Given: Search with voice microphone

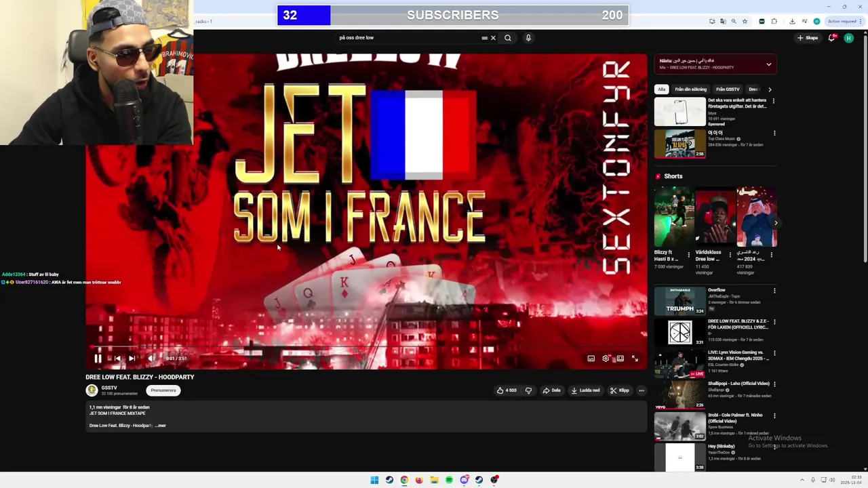Looking at the screenshot, I should (x=528, y=38).
